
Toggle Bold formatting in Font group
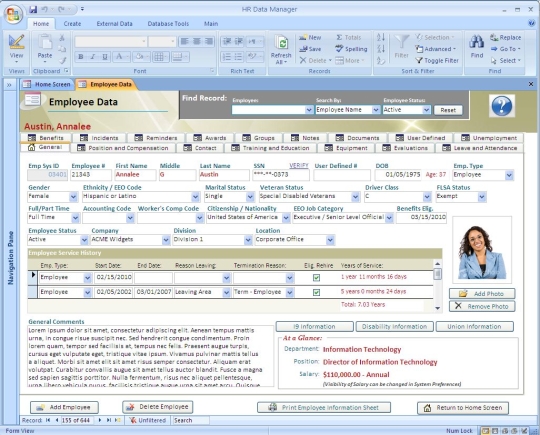point(81,57)
